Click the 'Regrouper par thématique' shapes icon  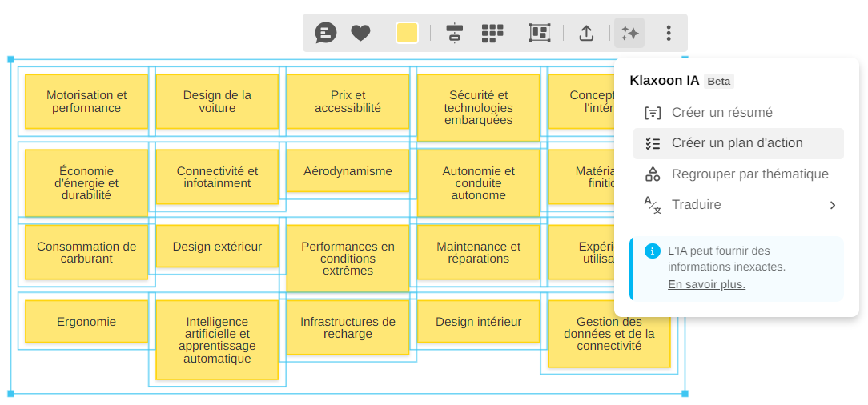[653, 174]
